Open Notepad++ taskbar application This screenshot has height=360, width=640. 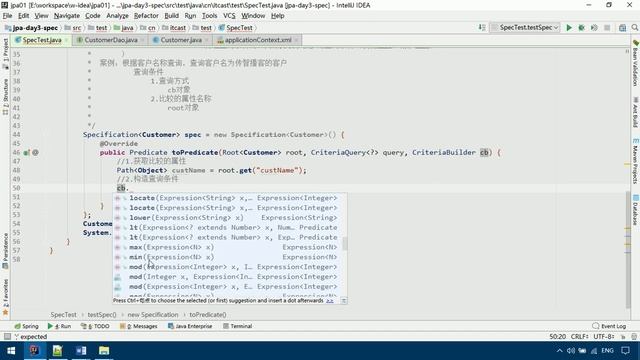coord(58,351)
